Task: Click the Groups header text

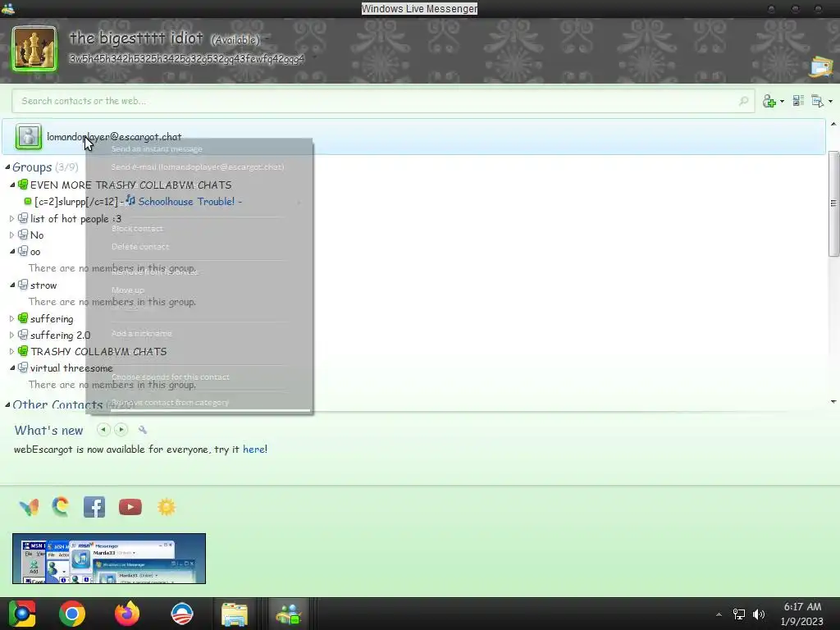Action: (32, 167)
